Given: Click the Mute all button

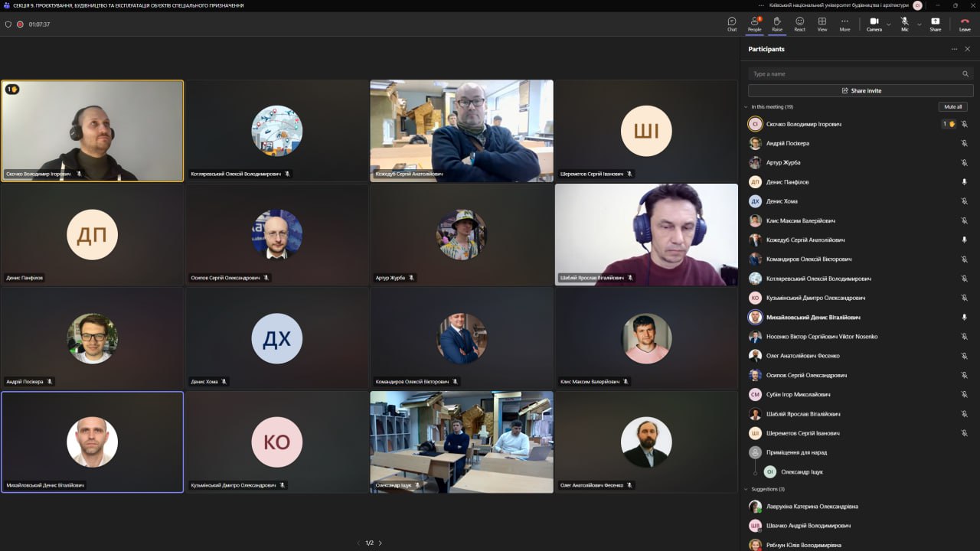Looking at the screenshot, I should [952, 107].
